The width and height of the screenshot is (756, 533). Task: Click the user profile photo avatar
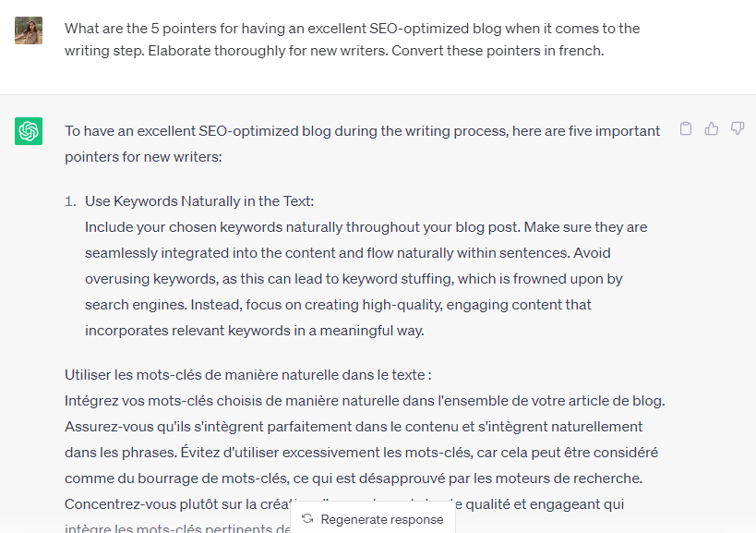pos(29,30)
